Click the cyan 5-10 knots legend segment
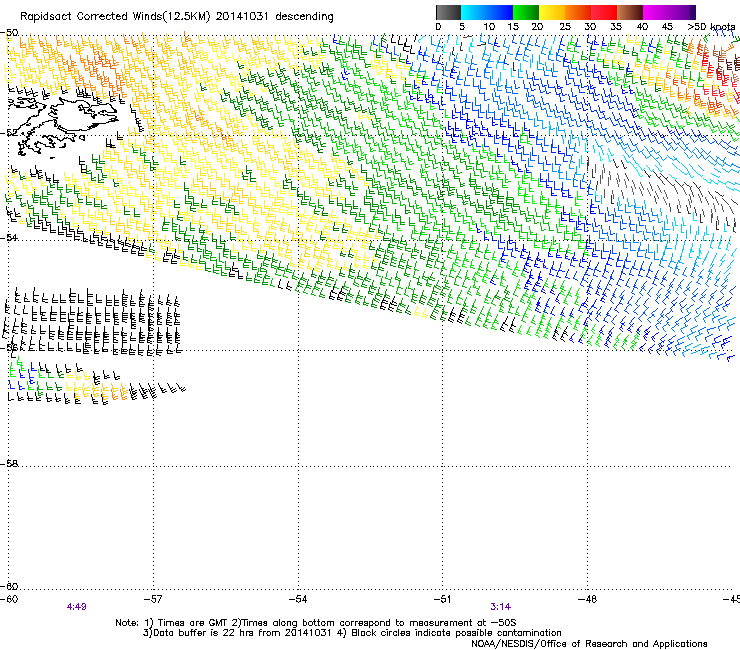Viewport: 740px width, 650px height. pyautogui.click(x=474, y=12)
